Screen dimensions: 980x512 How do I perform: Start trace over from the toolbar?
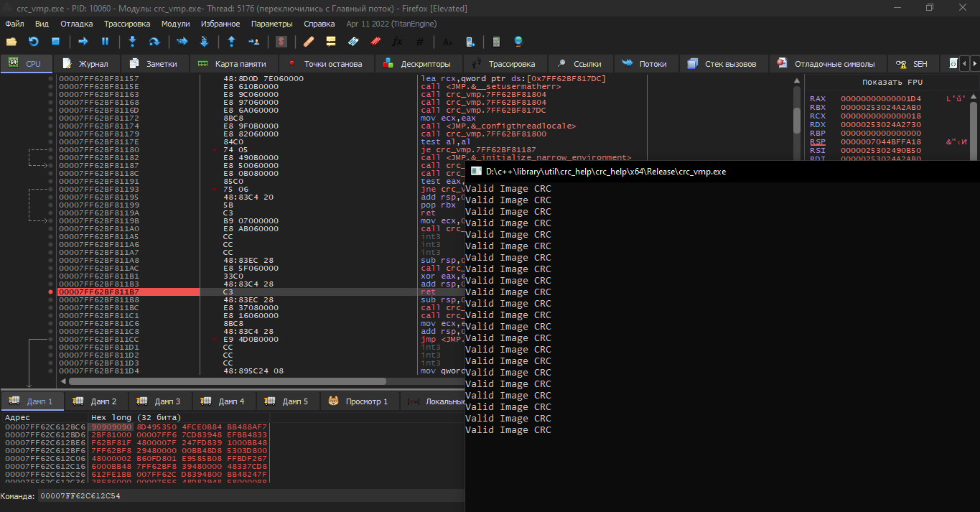[x=204, y=42]
